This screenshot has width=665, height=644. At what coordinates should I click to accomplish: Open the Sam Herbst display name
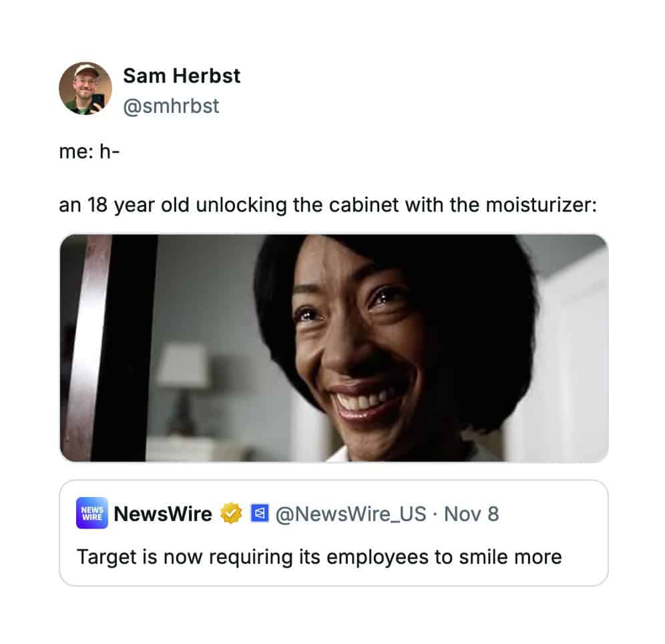pyautogui.click(x=182, y=76)
